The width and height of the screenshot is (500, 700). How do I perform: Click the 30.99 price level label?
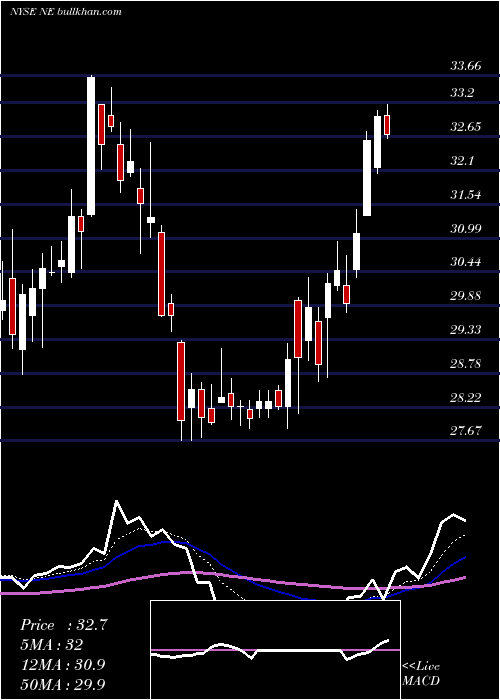coord(466,229)
